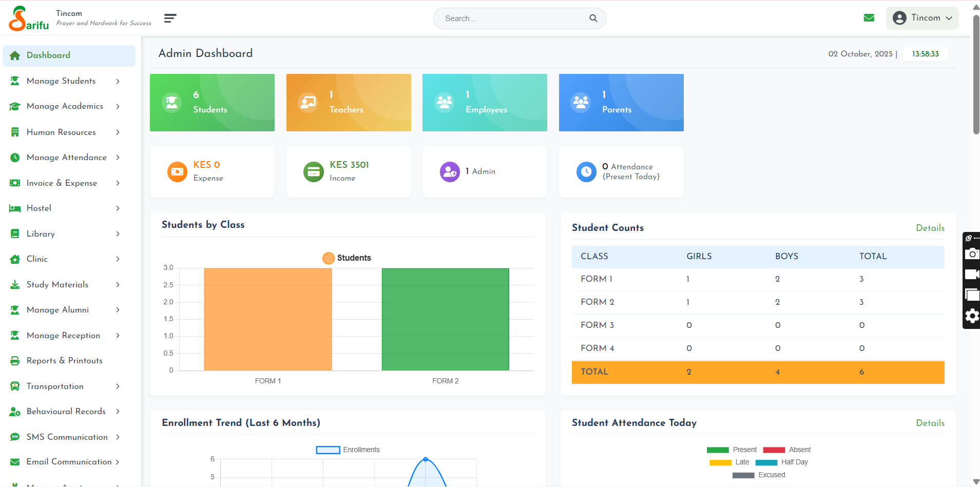Click the green Present color swatch
980x487 pixels.
tap(717, 450)
